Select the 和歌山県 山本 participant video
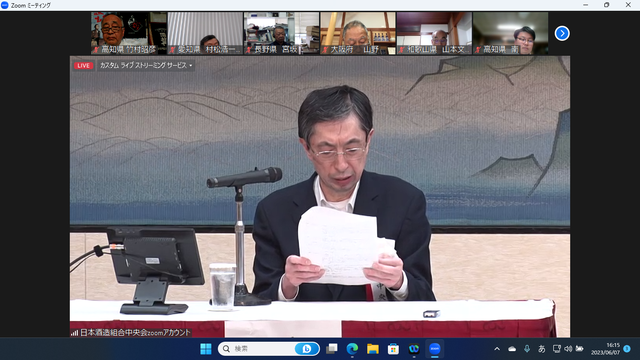The image size is (640, 360). (434, 33)
